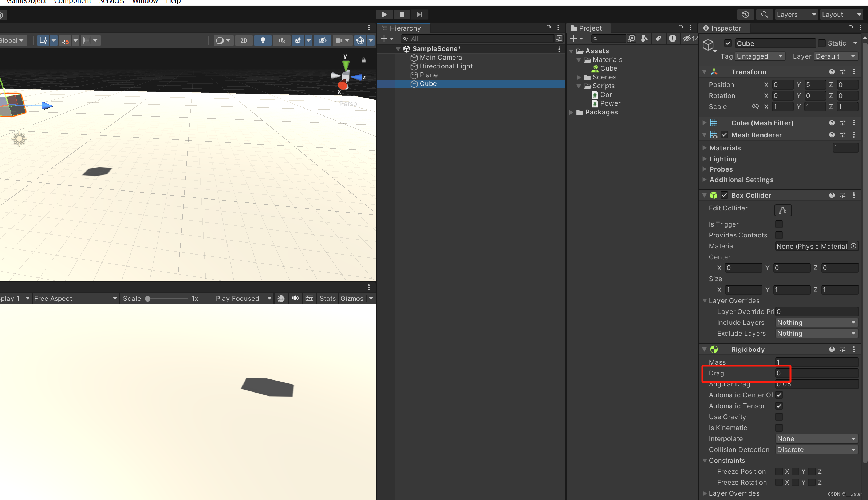
Task: Toggle scene lighting in the Scene view toolbar
Action: tap(263, 40)
